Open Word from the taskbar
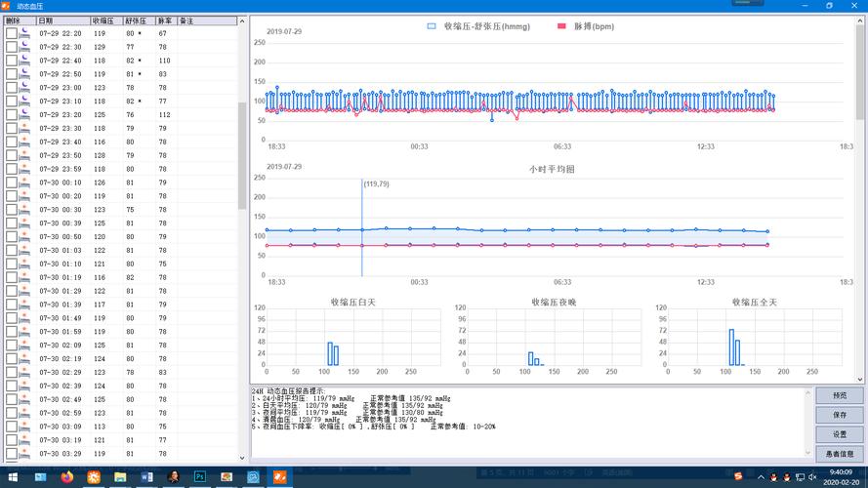This screenshot has height=488, width=868. pos(146,476)
